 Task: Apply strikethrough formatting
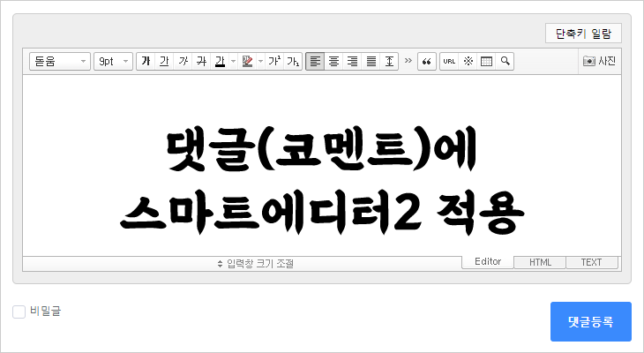[x=201, y=62]
